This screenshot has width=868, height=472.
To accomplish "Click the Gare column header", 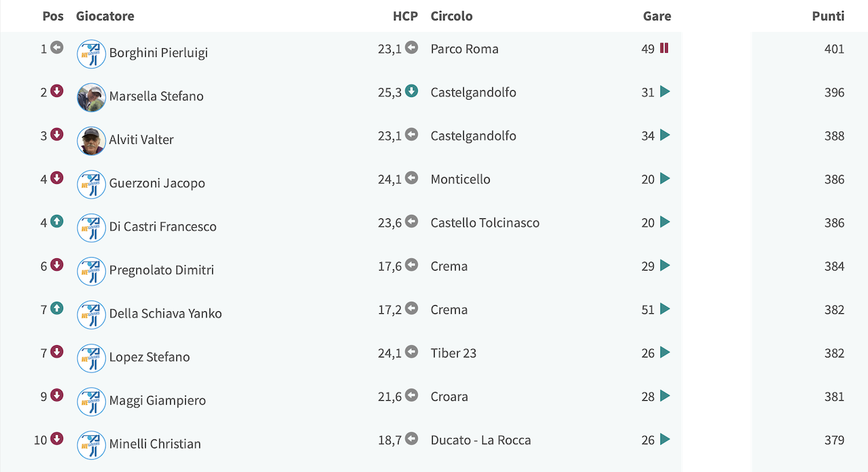I will pyautogui.click(x=657, y=16).
